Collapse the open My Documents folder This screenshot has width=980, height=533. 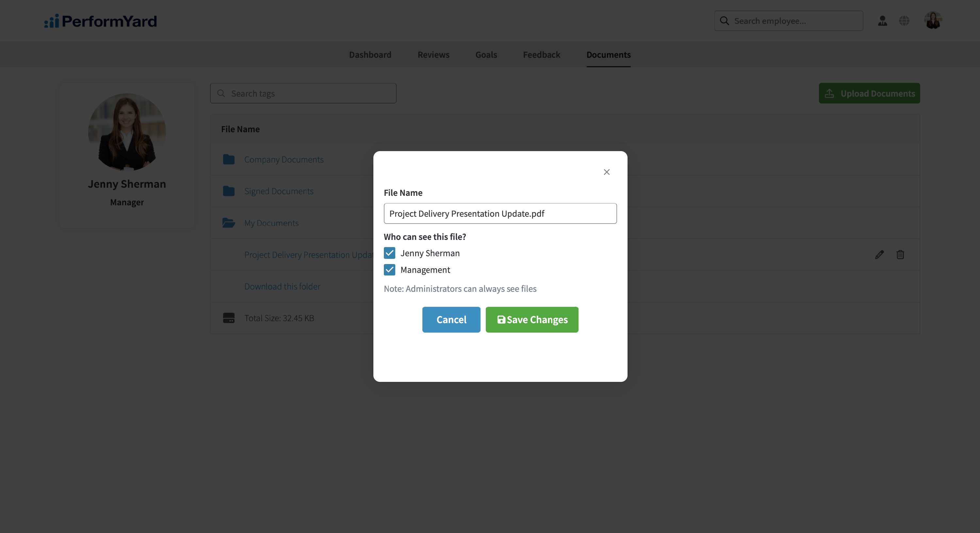point(271,223)
